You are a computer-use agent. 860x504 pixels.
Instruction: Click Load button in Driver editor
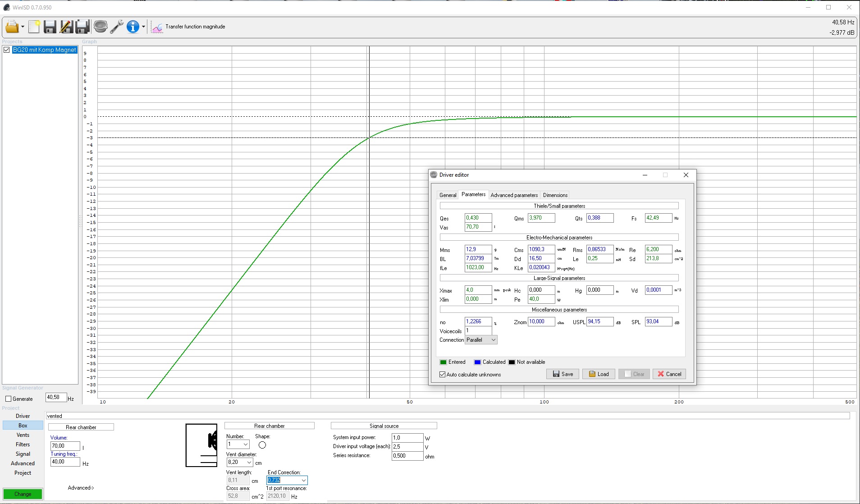click(x=599, y=374)
